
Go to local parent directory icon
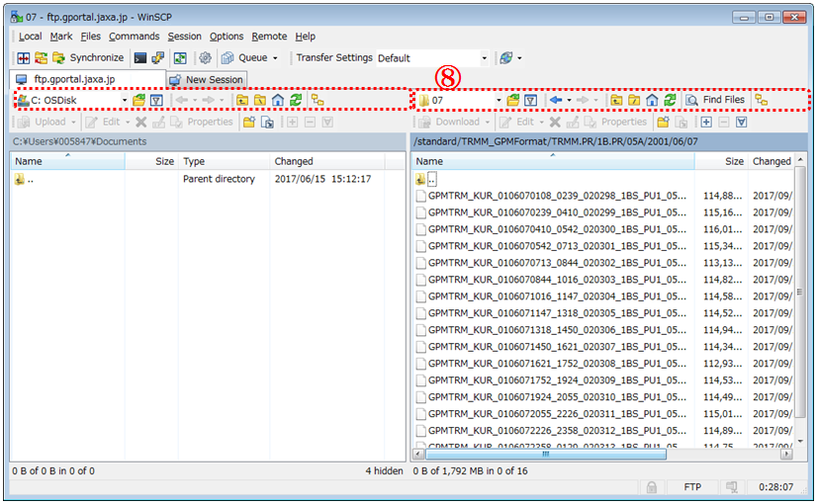[x=242, y=100]
